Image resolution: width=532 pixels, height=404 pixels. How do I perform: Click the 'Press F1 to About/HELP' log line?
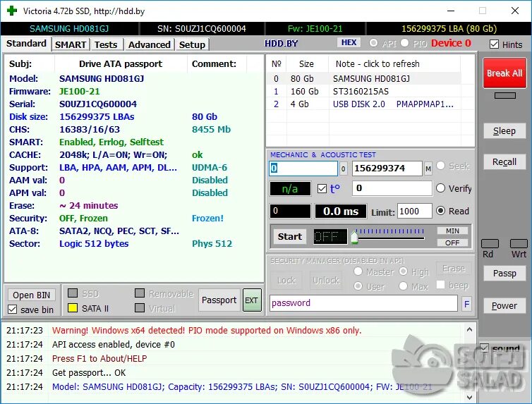99,359
